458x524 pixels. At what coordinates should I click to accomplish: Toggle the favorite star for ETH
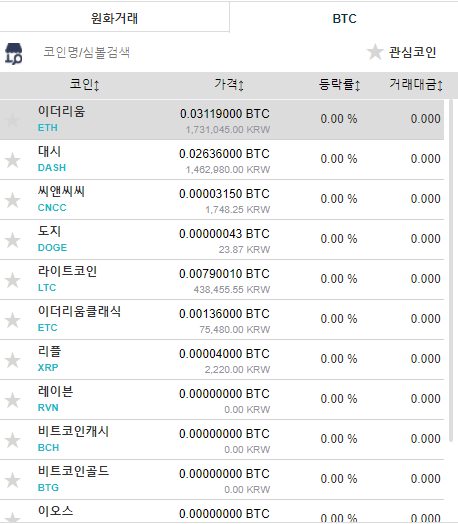[x=13, y=120]
